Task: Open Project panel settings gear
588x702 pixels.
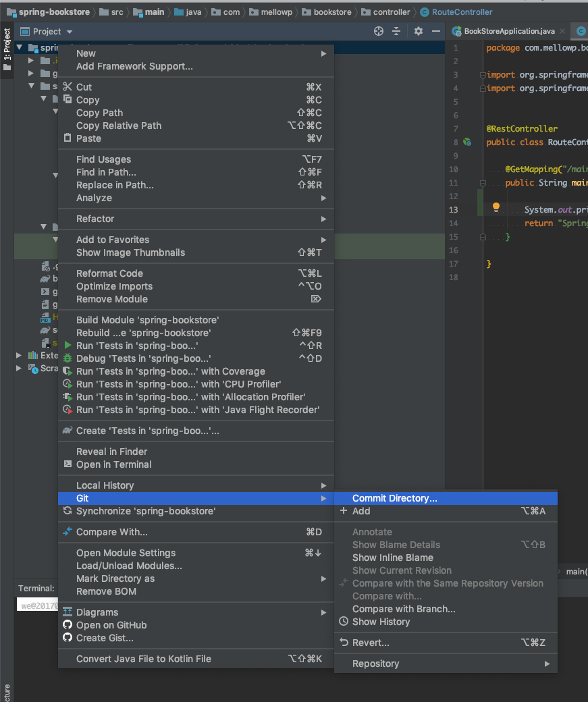Action: pyautogui.click(x=419, y=31)
